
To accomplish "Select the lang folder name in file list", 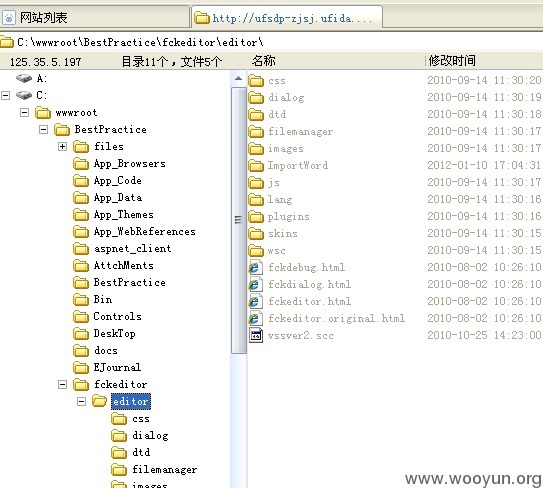I will (x=280, y=199).
